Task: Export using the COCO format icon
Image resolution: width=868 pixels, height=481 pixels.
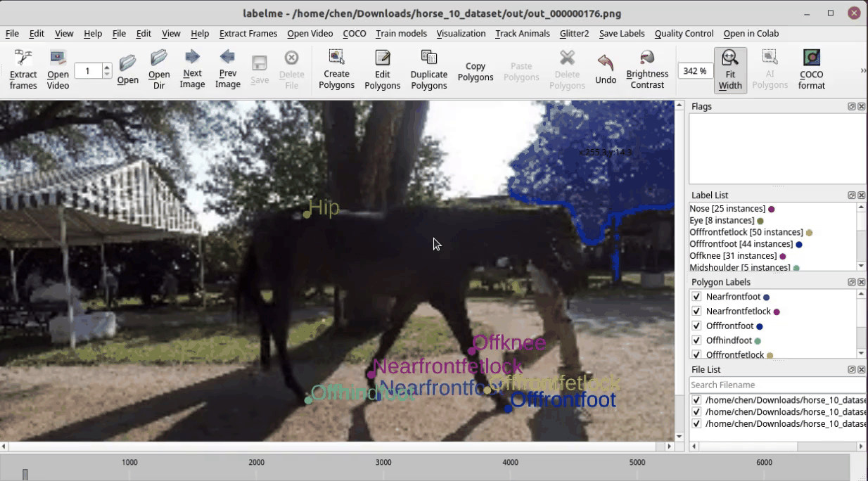Action: (811, 70)
